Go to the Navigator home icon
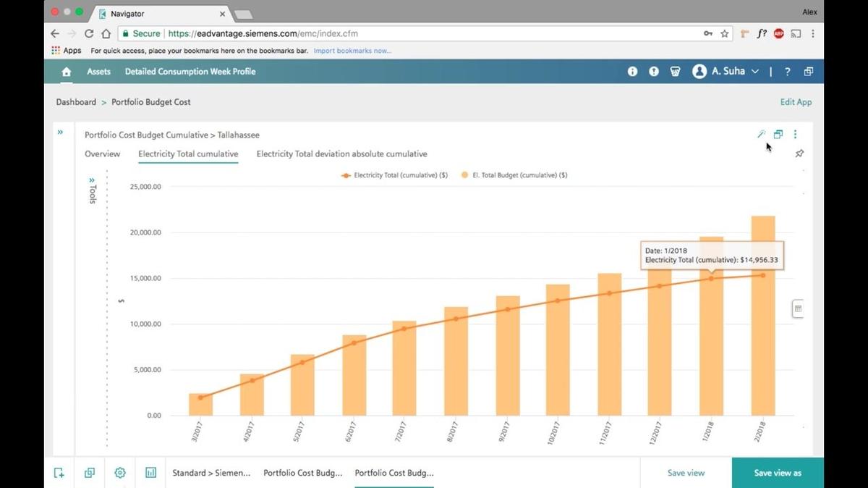The image size is (868, 488). (67, 72)
